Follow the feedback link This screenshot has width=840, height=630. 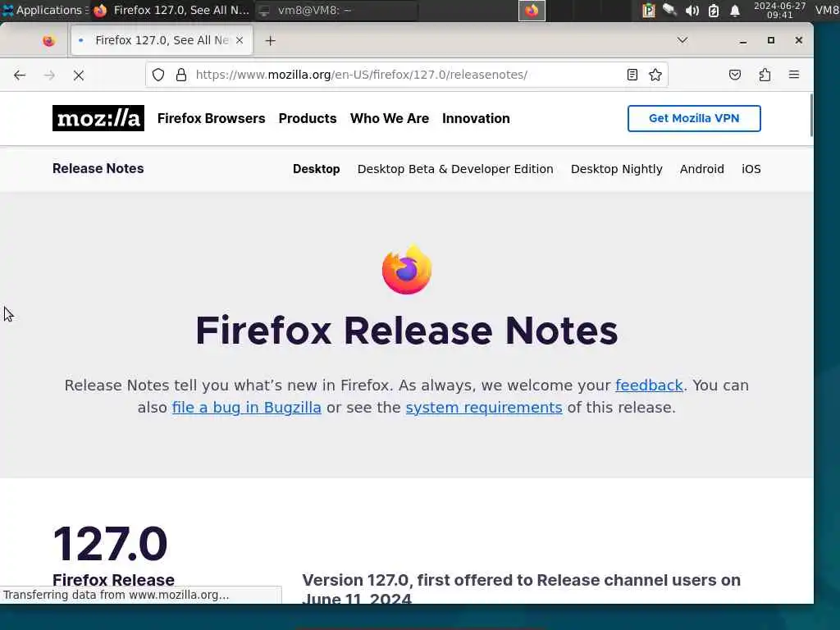tap(649, 386)
